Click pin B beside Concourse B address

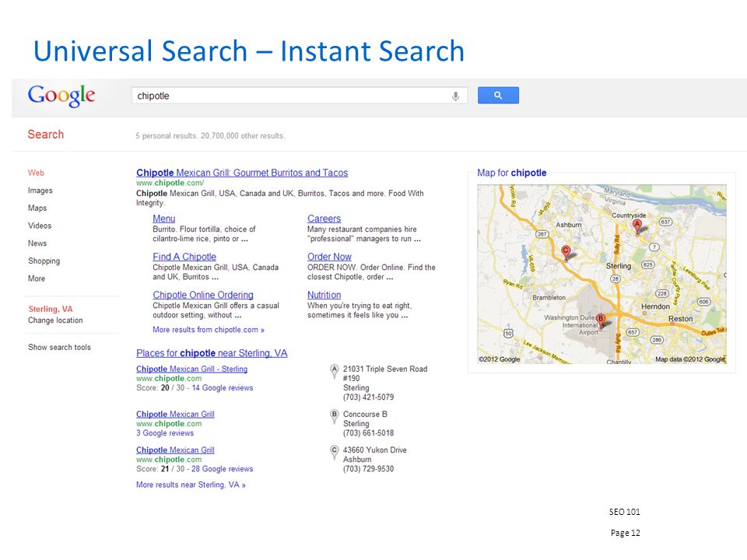(335, 416)
